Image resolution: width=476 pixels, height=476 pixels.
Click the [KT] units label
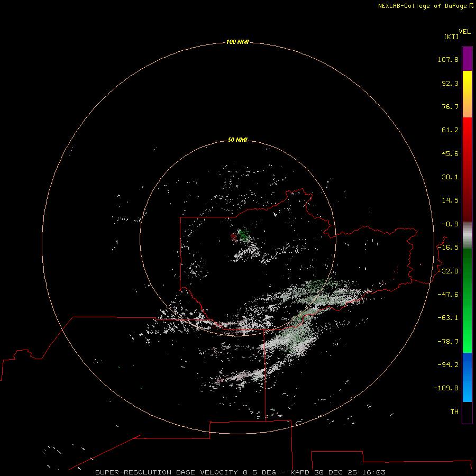(452, 36)
